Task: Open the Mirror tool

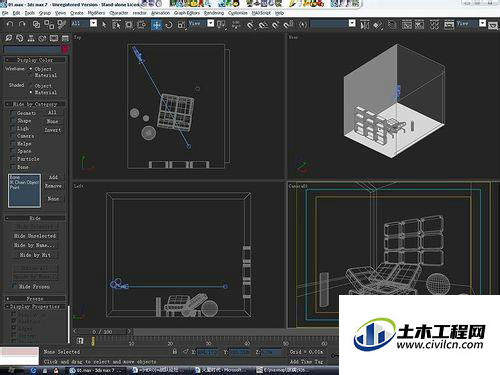Action: 365,25
